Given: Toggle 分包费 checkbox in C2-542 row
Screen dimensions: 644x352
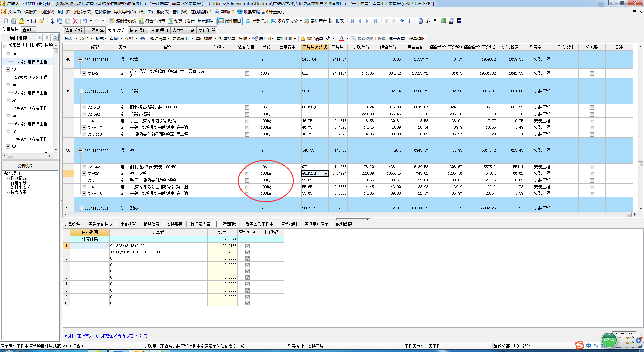Looking at the screenshot, I should [592, 167].
